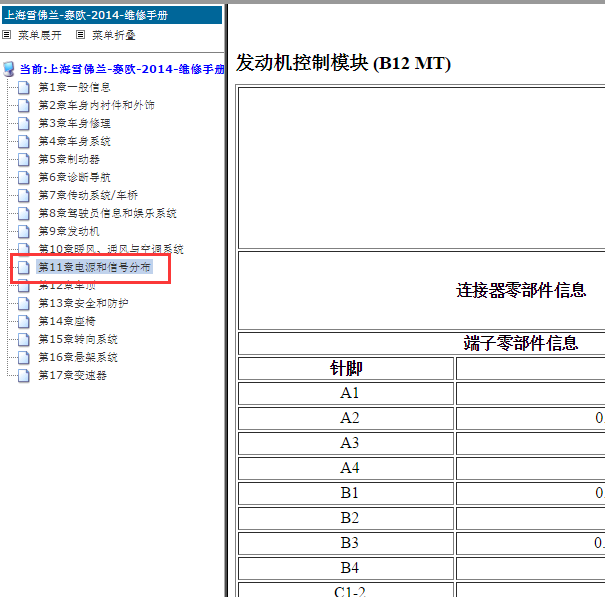This screenshot has width=605, height=597.
Task: Open the root node 当前:上海雪佛兰-赛欧-2014-维修手册
Action: click(122, 69)
